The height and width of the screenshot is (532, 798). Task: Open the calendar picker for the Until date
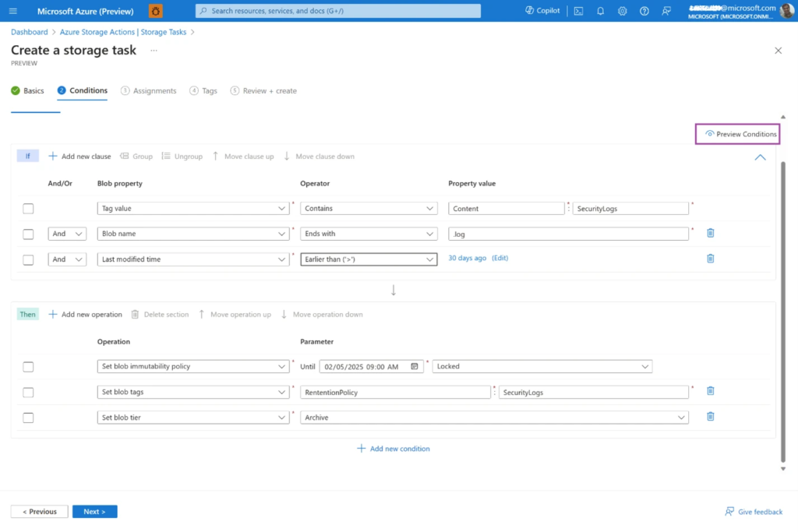[x=416, y=366]
